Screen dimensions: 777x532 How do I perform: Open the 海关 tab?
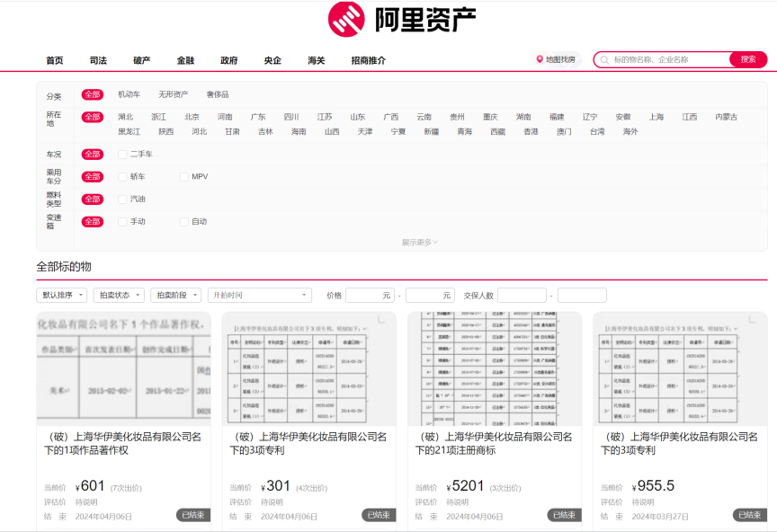317,60
